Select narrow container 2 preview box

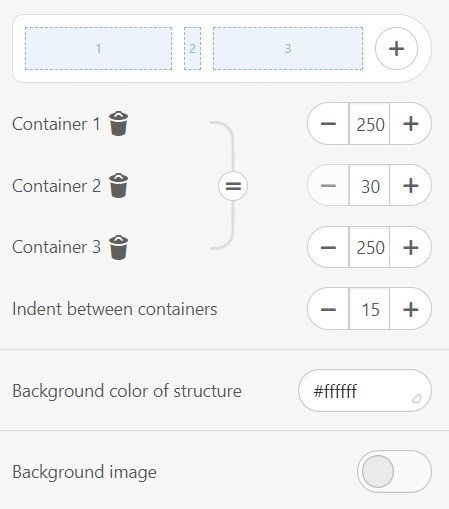[x=193, y=49]
